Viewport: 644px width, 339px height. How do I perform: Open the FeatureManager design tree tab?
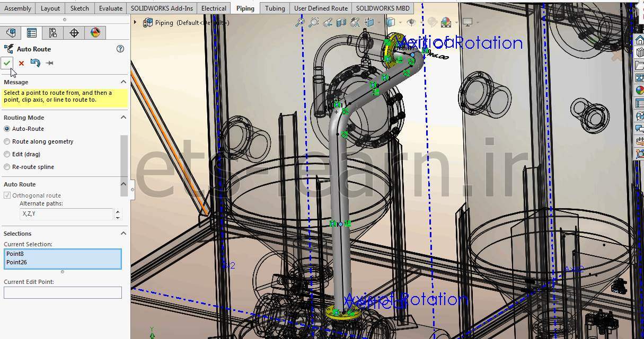tap(11, 33)
